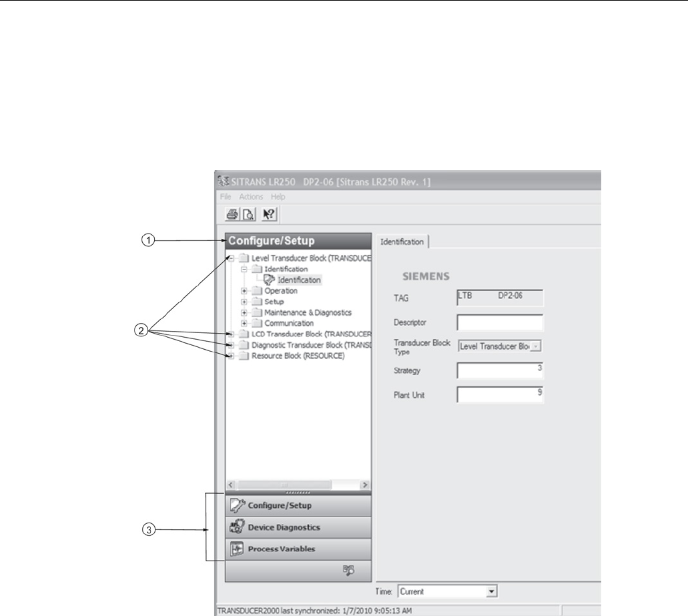
Task: Expand the Resource Block node
Action: [232, 356]
